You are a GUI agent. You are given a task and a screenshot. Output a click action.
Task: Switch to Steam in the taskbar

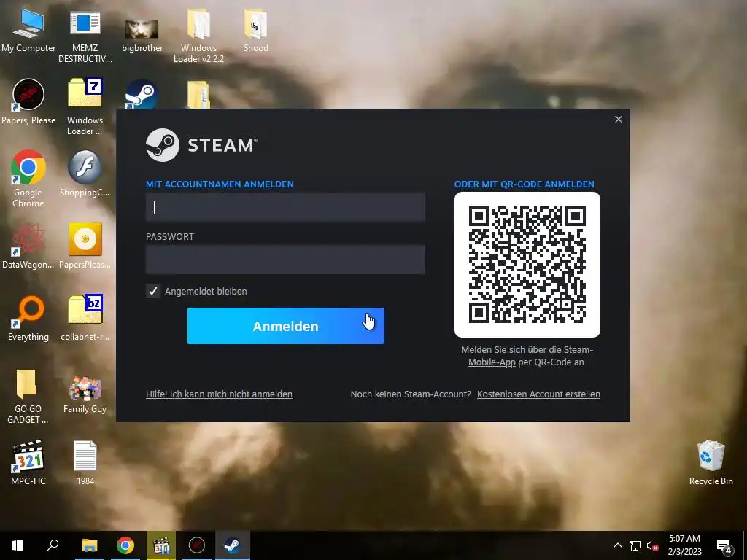click(x=233, y=545)
